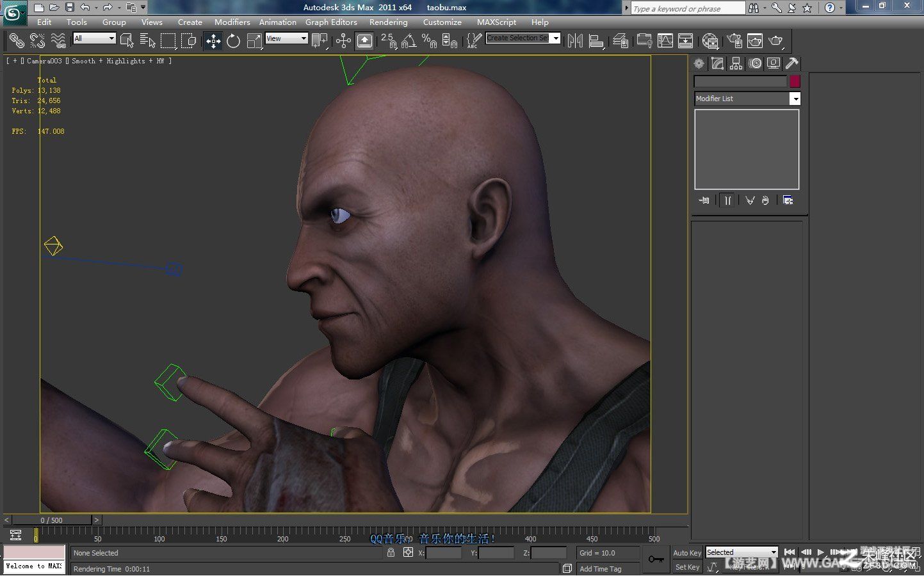Screen dimensions: 924x576
Task: Open the Render Setup teapot icon
Action: tap(734, 41)
